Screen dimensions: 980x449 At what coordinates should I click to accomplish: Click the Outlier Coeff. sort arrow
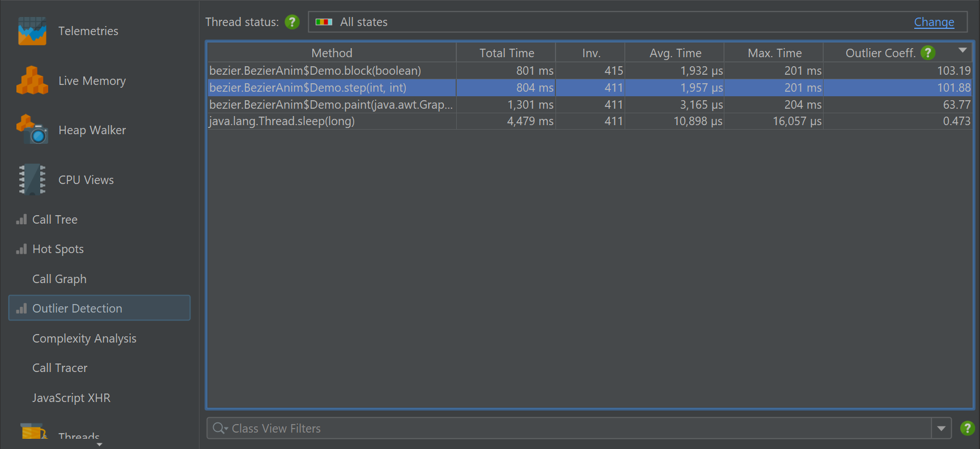(x=962, y=50)
